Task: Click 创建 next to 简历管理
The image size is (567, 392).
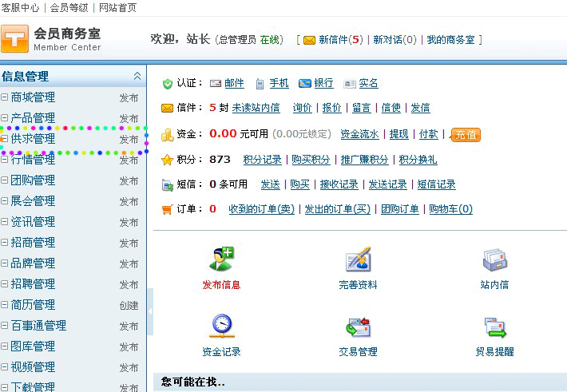Action: (129, 306)
